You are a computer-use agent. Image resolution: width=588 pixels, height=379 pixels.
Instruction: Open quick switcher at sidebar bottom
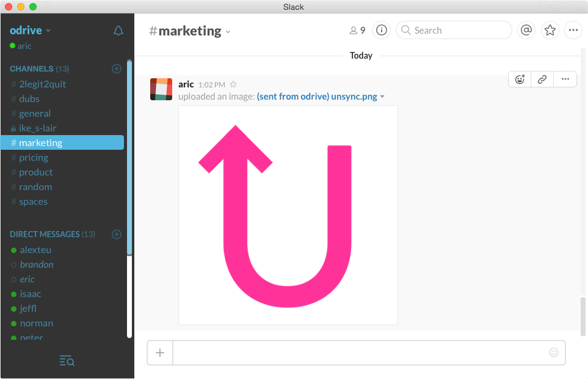67,361
